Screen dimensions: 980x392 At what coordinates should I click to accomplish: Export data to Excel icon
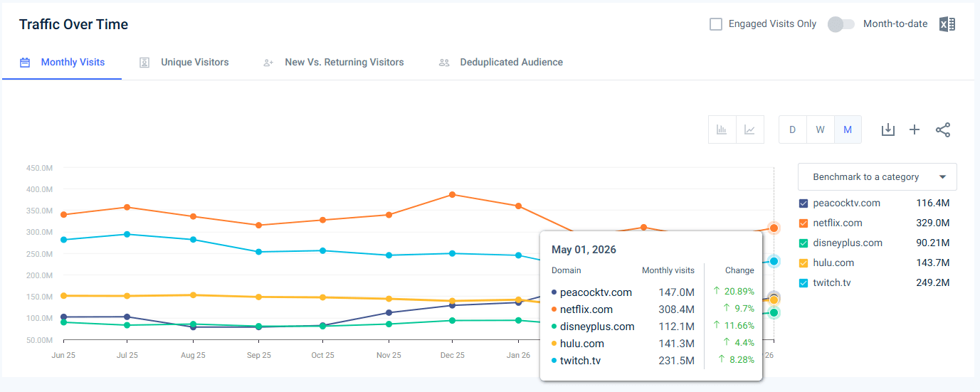coord(947,24)
